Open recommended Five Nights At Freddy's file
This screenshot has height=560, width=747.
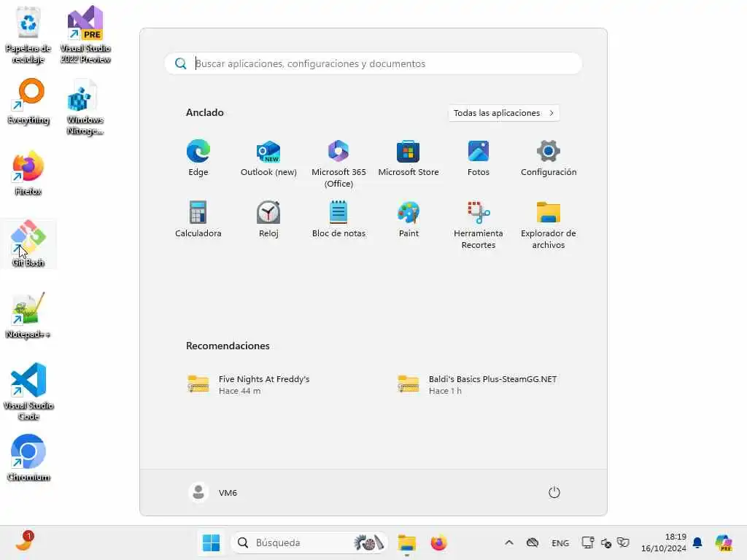click(x=249, y=384)
